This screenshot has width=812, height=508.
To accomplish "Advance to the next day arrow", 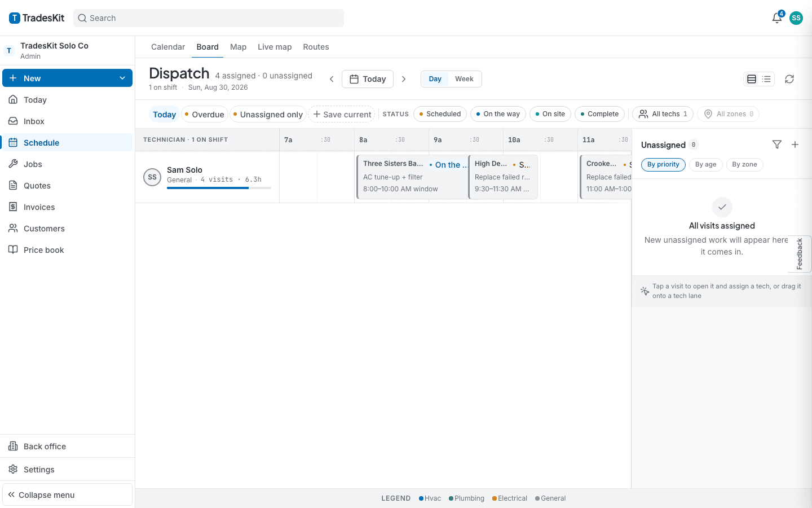I will (x=404, y=79).
